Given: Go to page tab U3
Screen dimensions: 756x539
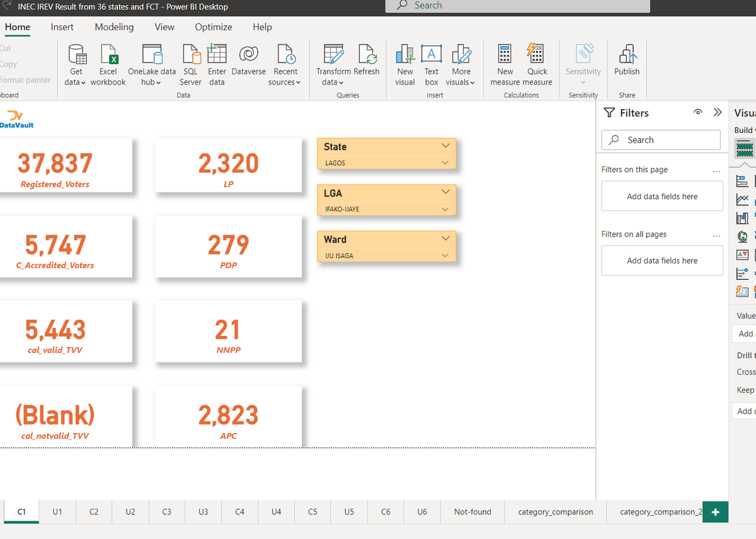Looking at the screenshot, I should 203,512.
